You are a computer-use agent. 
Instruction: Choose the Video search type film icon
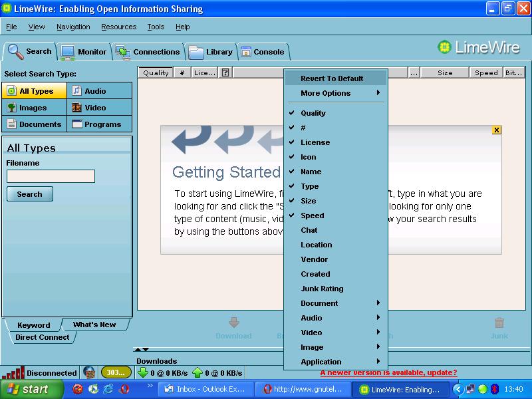77,108
